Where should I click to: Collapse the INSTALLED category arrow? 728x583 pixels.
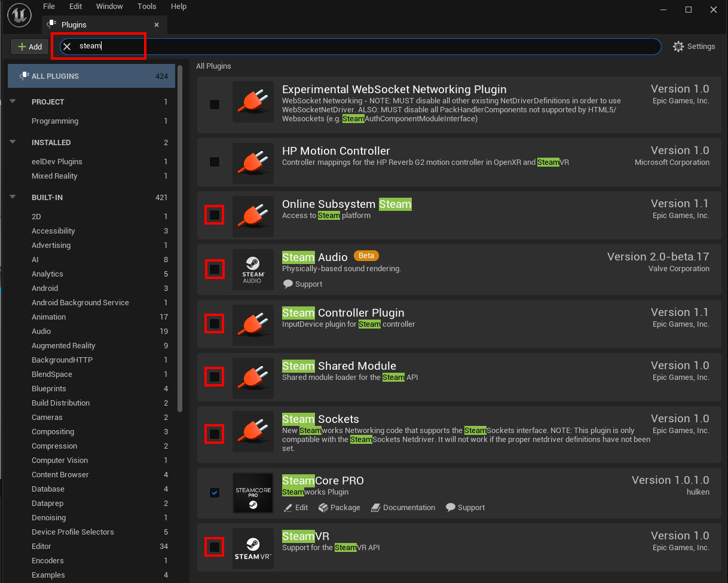coord(13,142)
